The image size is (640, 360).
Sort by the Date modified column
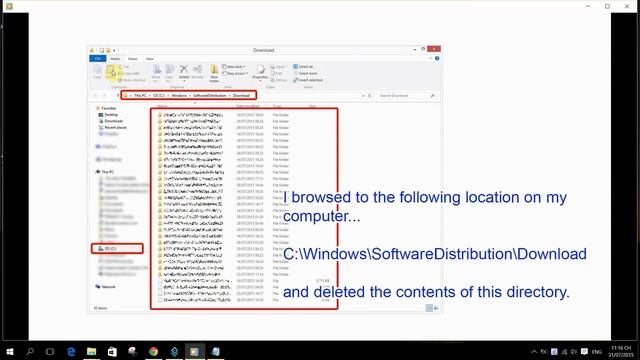(248, 106)
